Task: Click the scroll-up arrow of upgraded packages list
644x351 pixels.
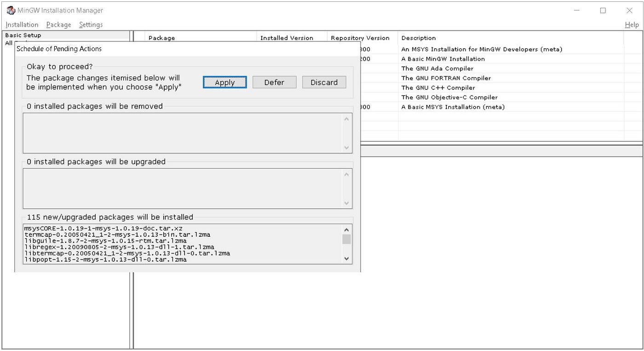Action: click(x=346, y=174)
